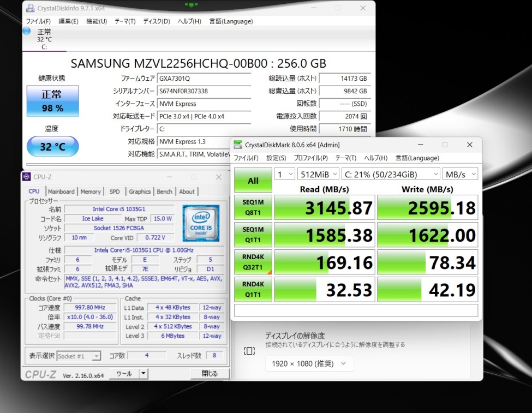532x413 pixels.
Task: Click the 32 °C temperature button
Action: [52, 147]
